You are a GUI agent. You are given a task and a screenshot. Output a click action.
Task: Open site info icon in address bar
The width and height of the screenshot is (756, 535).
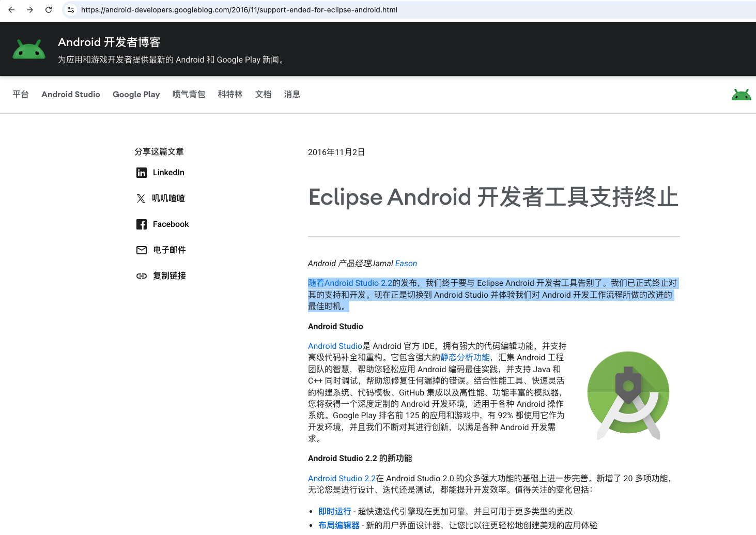point(71,10)
